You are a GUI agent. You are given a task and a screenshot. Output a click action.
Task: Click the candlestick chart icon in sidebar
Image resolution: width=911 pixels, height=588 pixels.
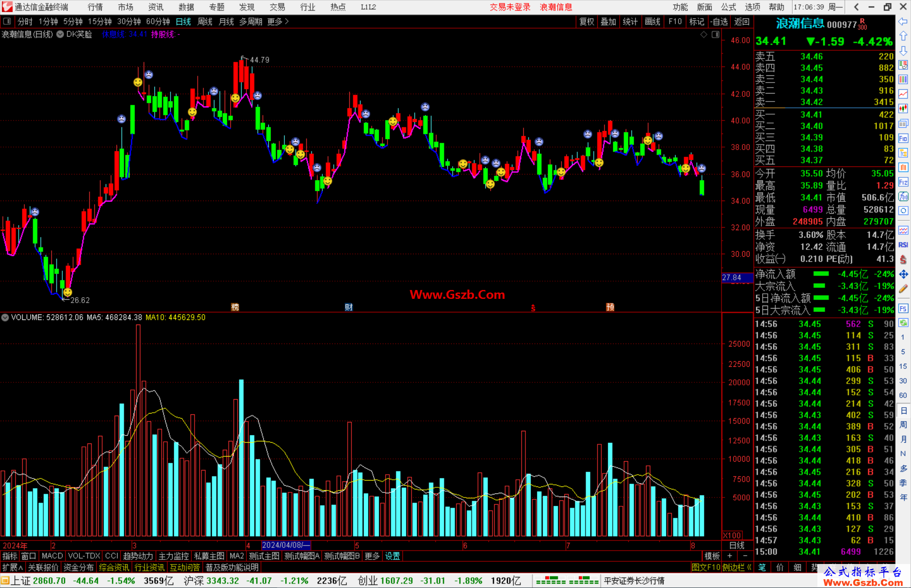903,109
